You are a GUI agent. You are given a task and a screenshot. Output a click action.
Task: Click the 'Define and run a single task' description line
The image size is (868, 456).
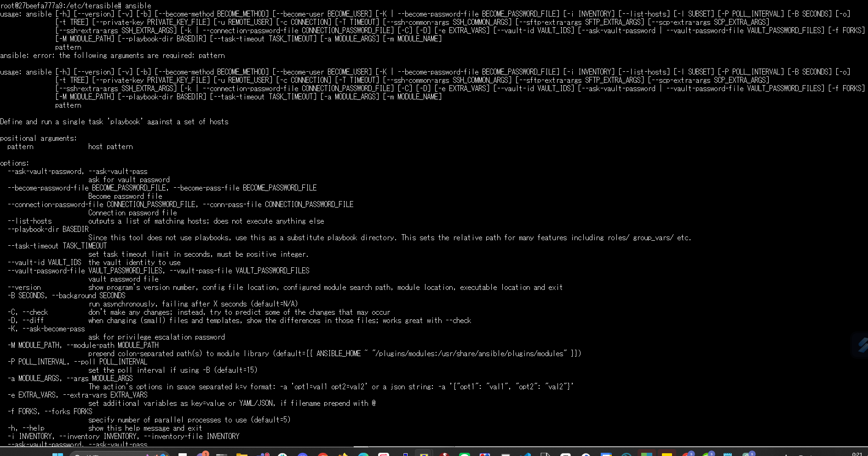point(114,121)
